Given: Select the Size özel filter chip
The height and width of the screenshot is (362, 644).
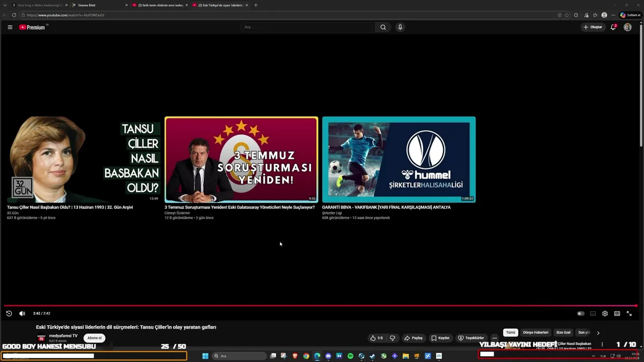Looking at the screenshot, I should tap(563, 332).
